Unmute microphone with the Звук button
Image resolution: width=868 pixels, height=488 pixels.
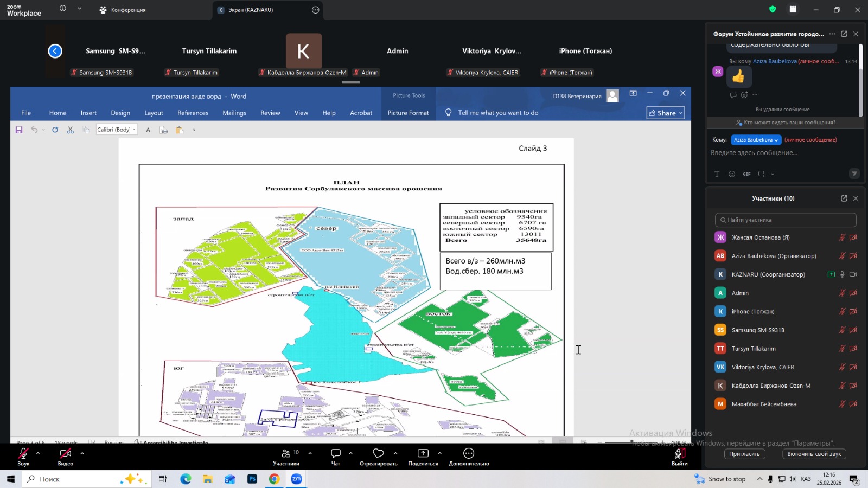click(x=23, y=454)
